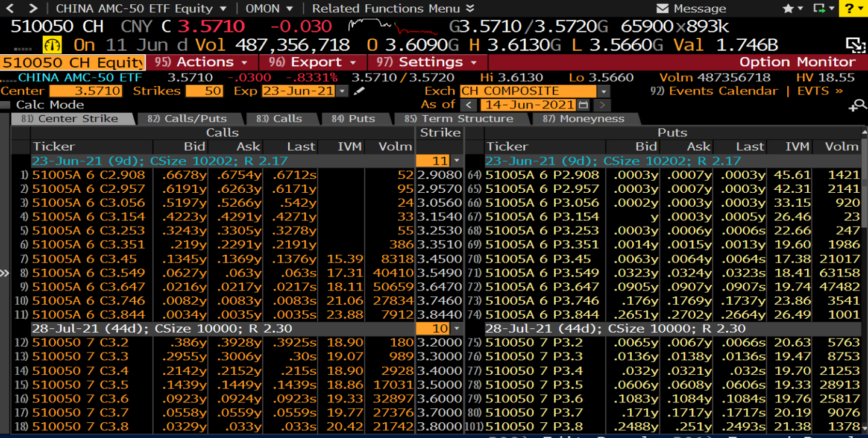Select put ticker 510050 7 P3.5
Viewport: 868px width, 438px height.
(x=534, y=384)
